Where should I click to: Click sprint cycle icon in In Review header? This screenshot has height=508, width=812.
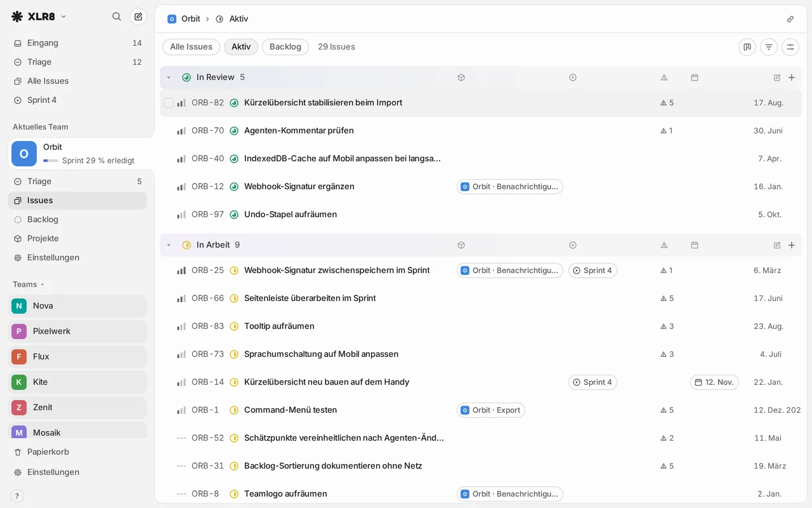(x=573, y=77)
